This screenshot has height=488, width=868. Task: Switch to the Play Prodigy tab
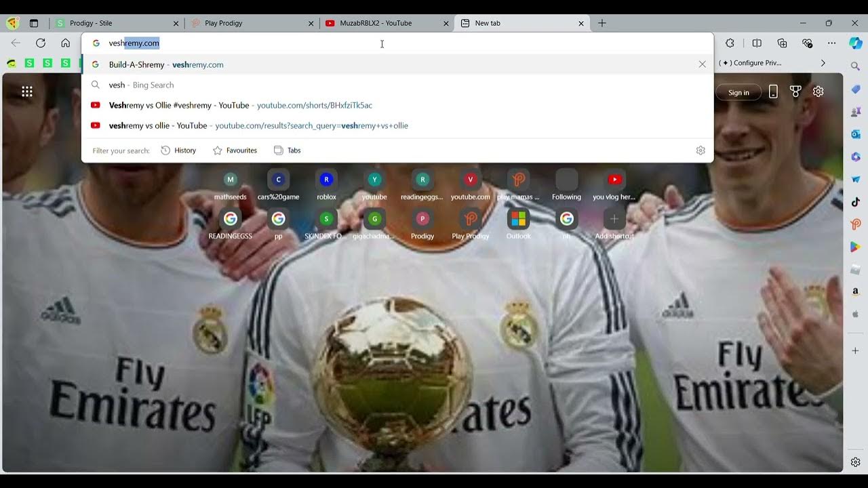click(x=252, y=23)
